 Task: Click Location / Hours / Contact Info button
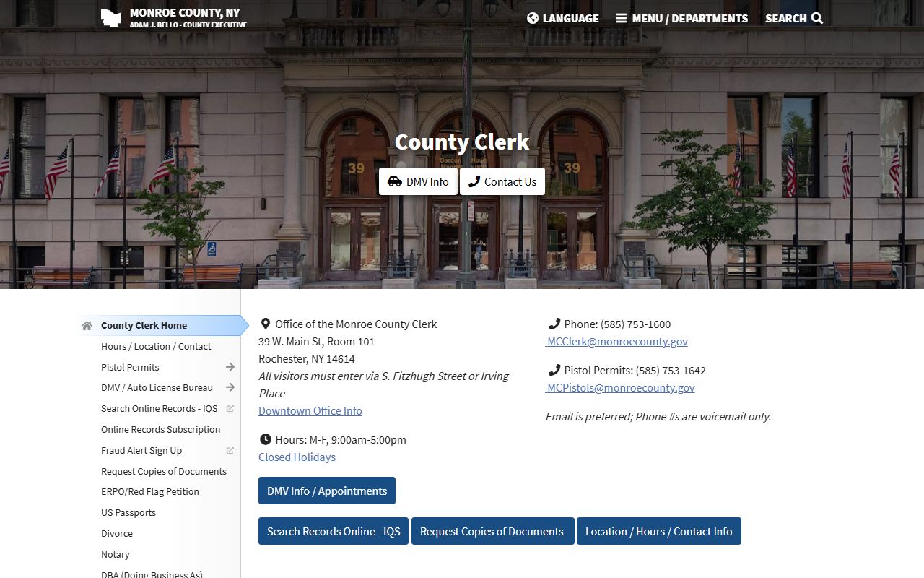coord(659,531)
